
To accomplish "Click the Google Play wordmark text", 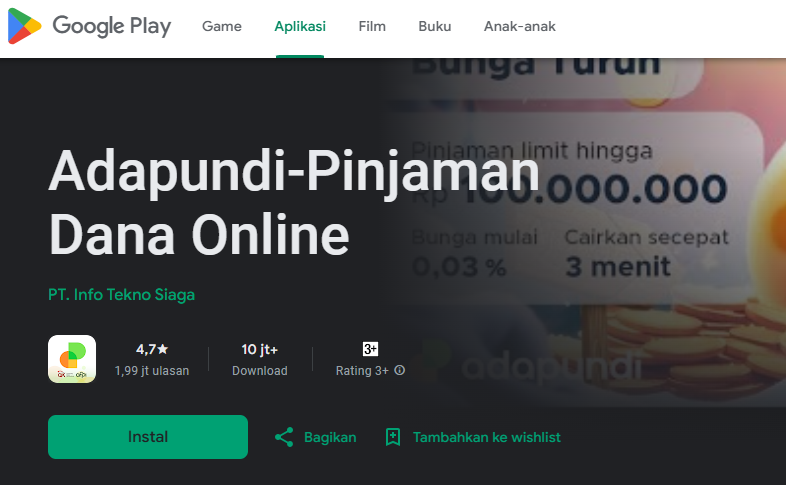I will pyautogui.click(x=112, y=26).
